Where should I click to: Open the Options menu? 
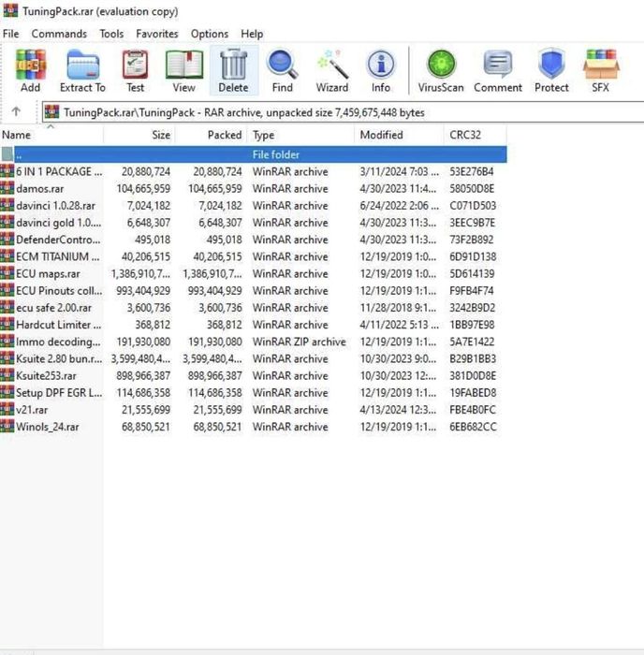[210, 34]
